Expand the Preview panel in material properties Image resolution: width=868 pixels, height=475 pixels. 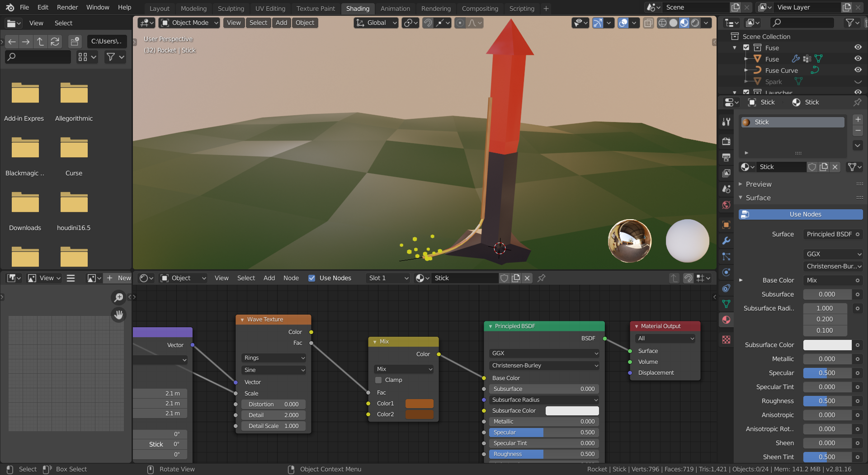pyautogui.click(x=759, y=184)
